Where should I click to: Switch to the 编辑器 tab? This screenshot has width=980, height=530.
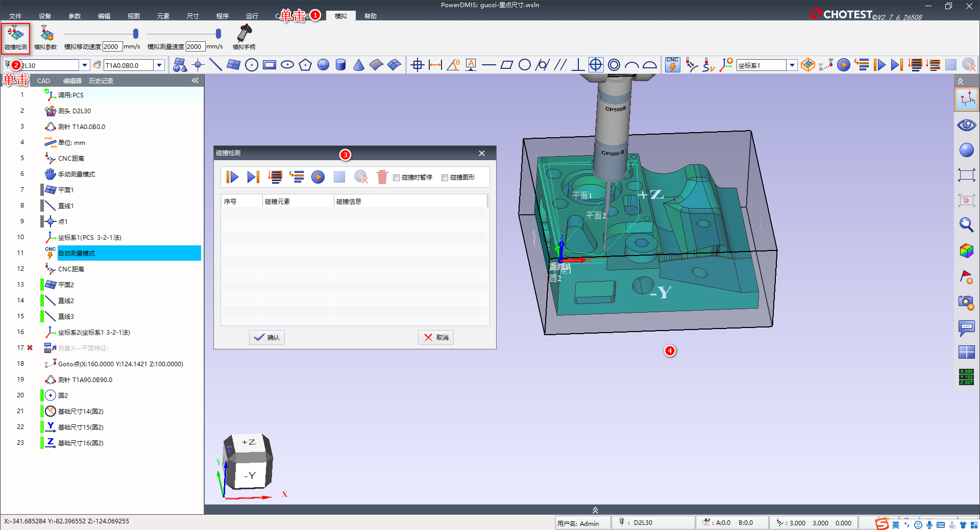pos(72,81)
